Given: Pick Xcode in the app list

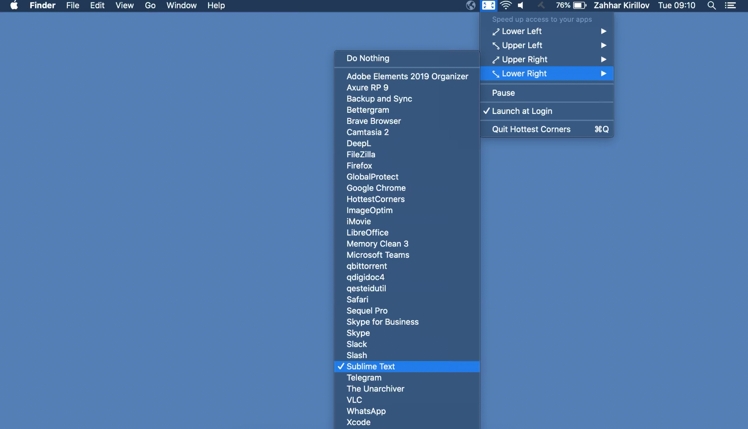Looking at the screenshot, I should [x=358, y=422].
